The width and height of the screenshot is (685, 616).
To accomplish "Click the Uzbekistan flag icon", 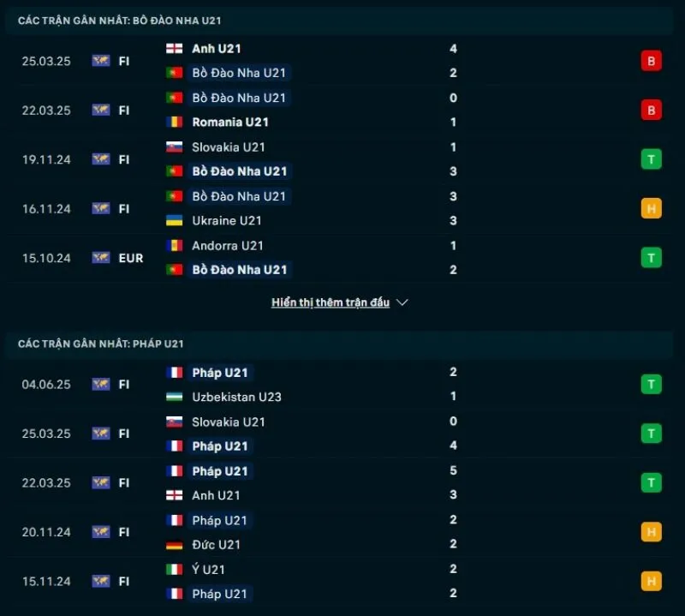I will click(175, 398).
